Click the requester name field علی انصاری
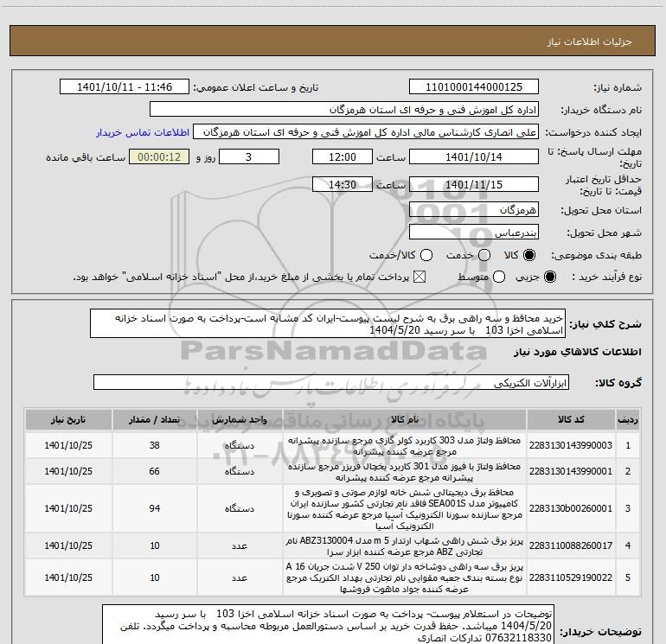This screenshot has height=644, width=666. tap(366, 132)
